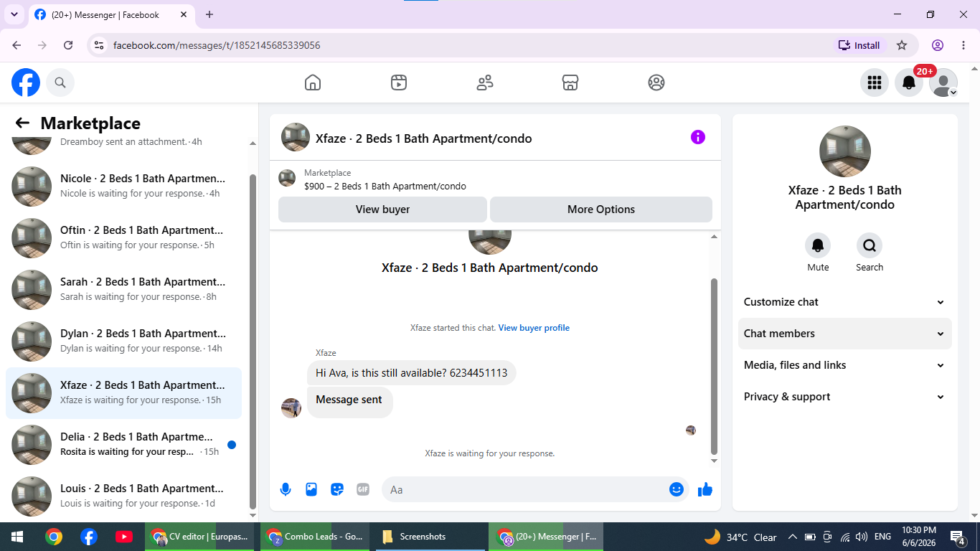980x551 pixels.
Task: Open Nicole's 2 Beds 1 Bath conversation
Action: click(x=124, y=187)
